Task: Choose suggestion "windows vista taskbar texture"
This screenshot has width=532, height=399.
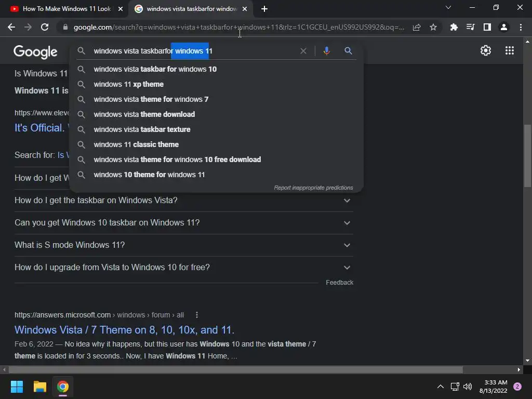Action: 216,129
